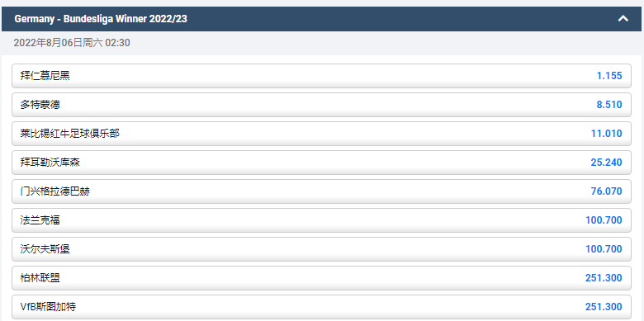Click the Germany - Bundesliga Winner 2022/23 header
The height and width of the screenshot is (321, 644).
click(322, 18)
